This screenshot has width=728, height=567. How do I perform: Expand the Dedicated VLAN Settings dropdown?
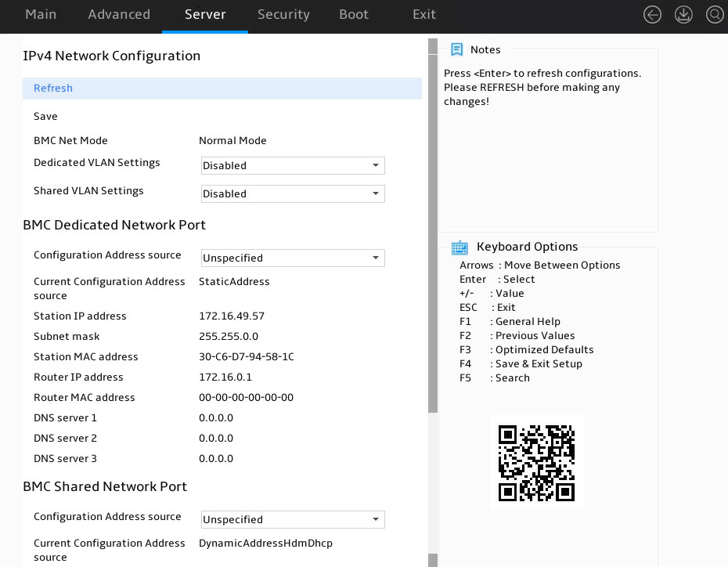[x=293, y=166]
